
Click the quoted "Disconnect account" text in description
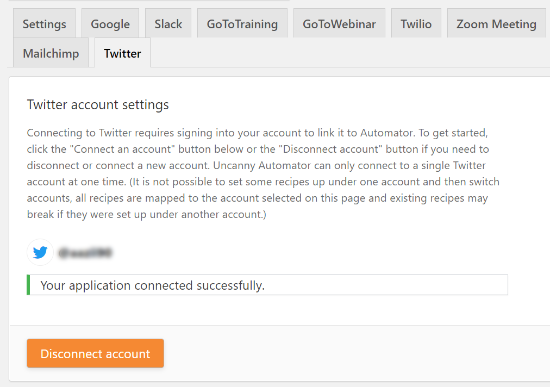click(x=330, y=149)
